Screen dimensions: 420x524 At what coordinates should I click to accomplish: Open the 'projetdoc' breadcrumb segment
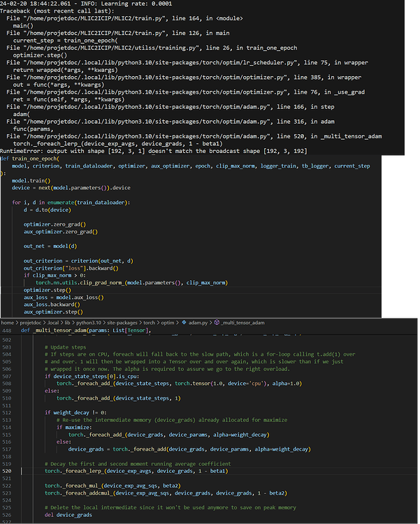pyautogui.click(x=31, y=323)
